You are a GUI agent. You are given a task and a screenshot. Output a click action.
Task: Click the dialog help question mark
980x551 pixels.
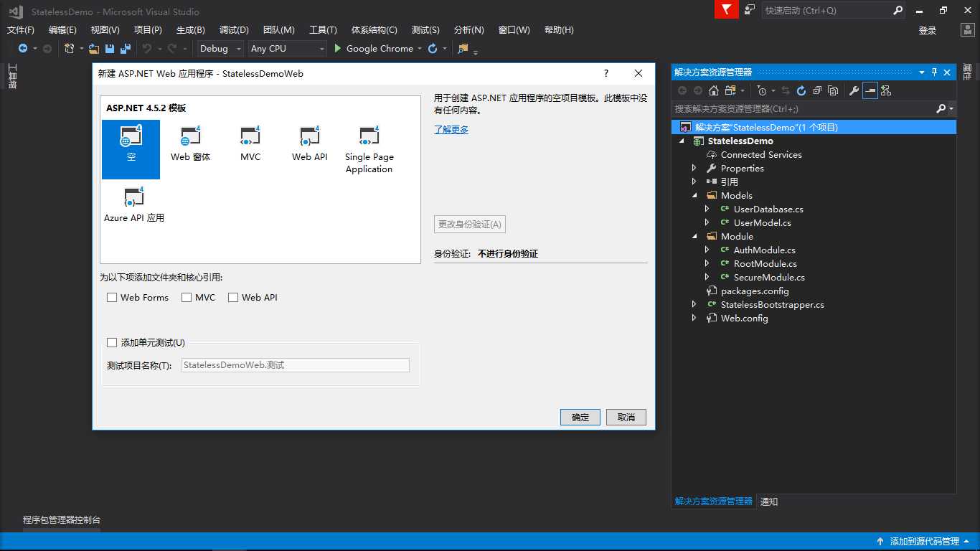606,73
